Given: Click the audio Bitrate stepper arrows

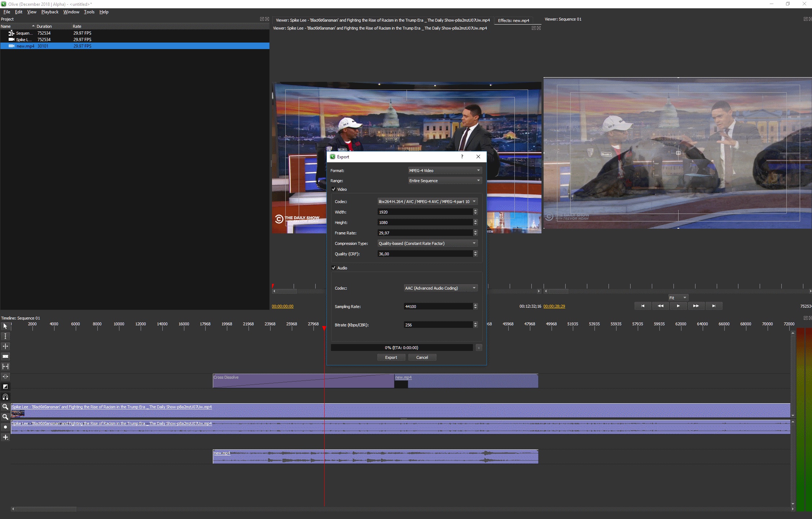Looking at the screenshot, I should point(475,325).
